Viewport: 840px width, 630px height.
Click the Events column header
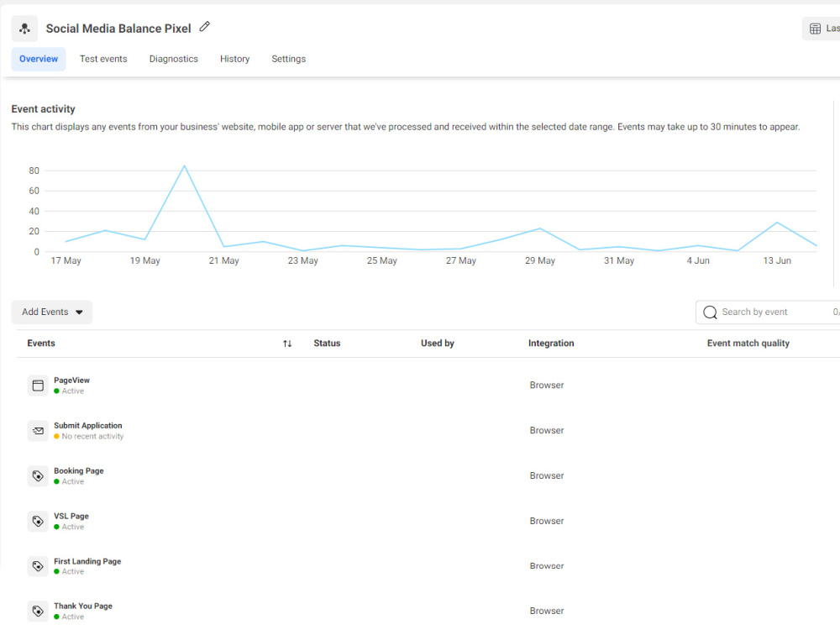coord(41,344)
